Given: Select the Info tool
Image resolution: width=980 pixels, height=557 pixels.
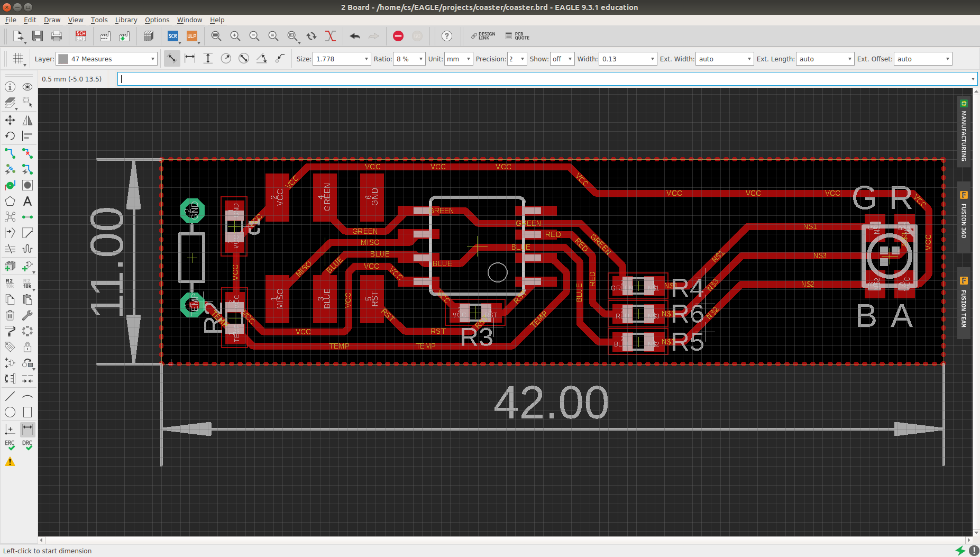Looking at the screenshot, I should (x=10, y=87).
